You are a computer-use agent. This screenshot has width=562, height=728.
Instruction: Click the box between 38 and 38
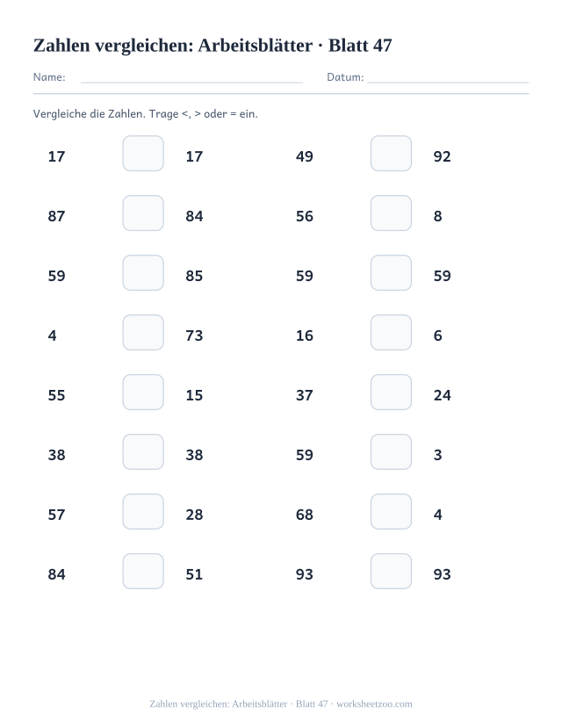[x=143, y=451]
